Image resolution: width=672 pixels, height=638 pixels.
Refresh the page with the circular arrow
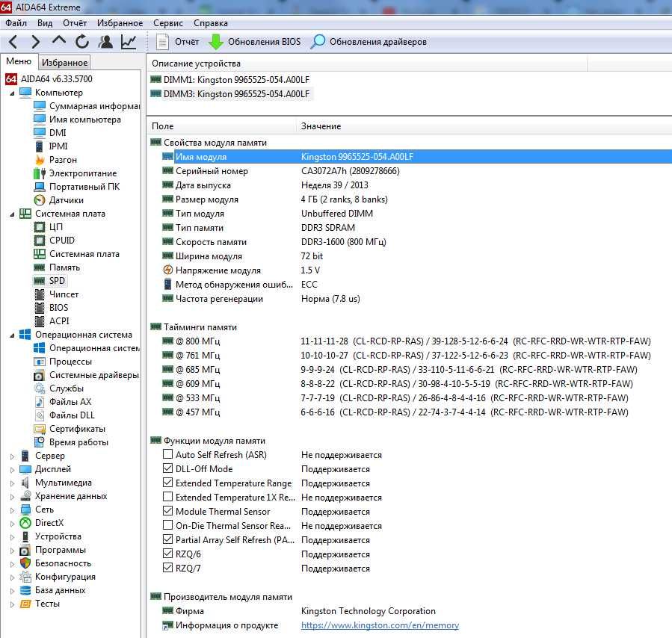coord(82,42)
